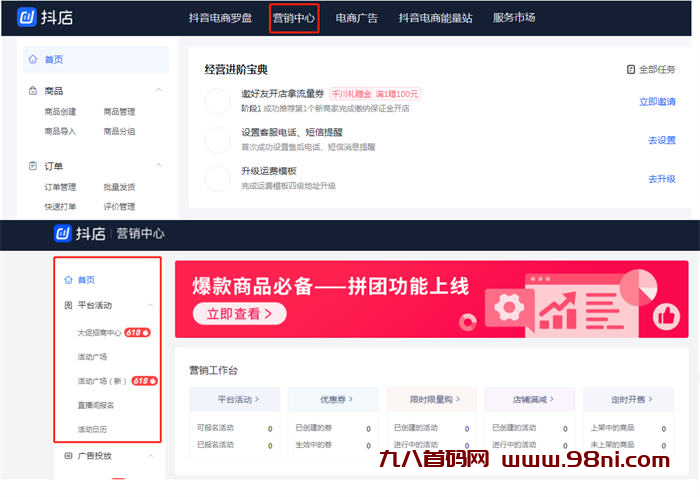Click the 抖店 logo in the top header

click(x=45, y=17)
